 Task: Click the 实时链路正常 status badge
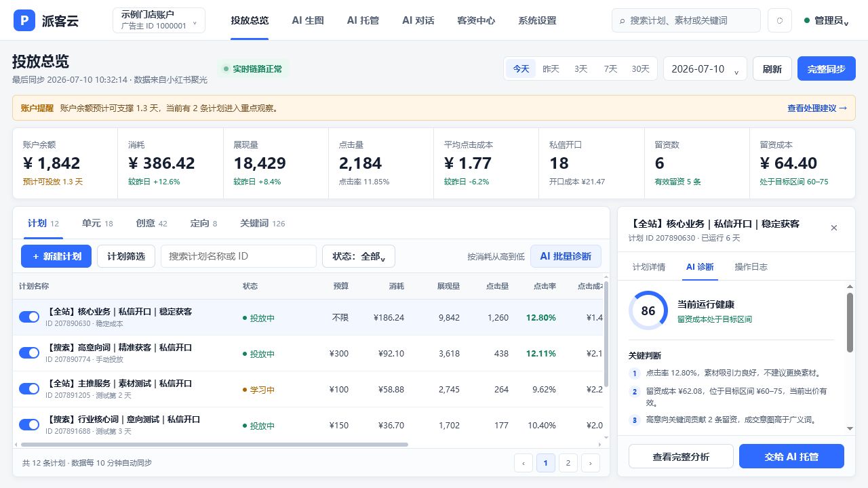[x=253, y=68]
